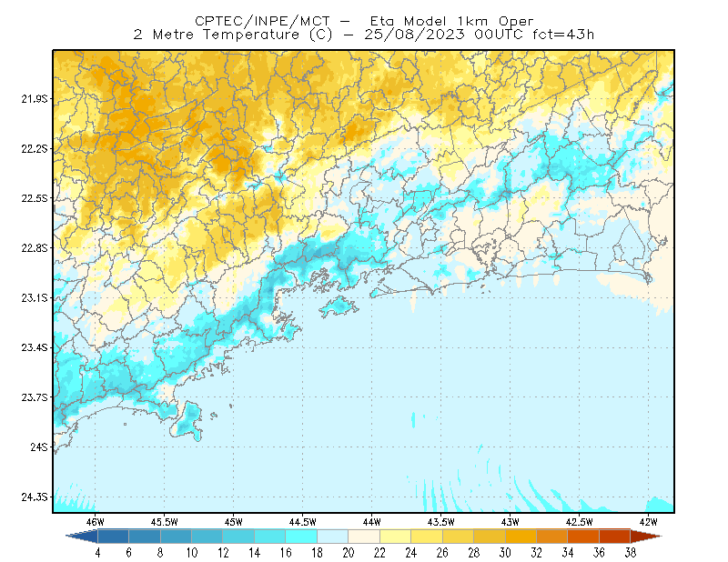Select the color bar segment between 24 and 26
Screen dimensions: 728x562
427,537
